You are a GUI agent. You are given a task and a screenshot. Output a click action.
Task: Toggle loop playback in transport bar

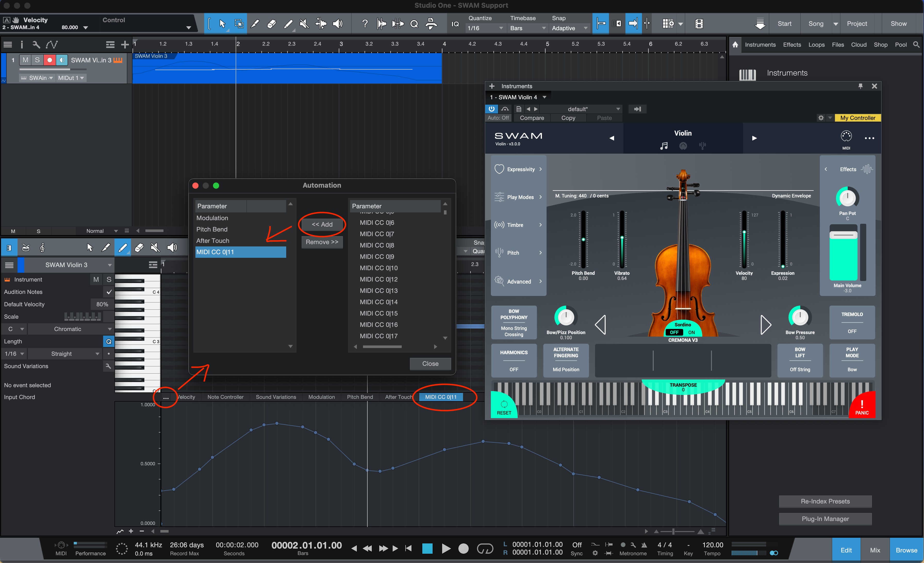click(484, 549)
